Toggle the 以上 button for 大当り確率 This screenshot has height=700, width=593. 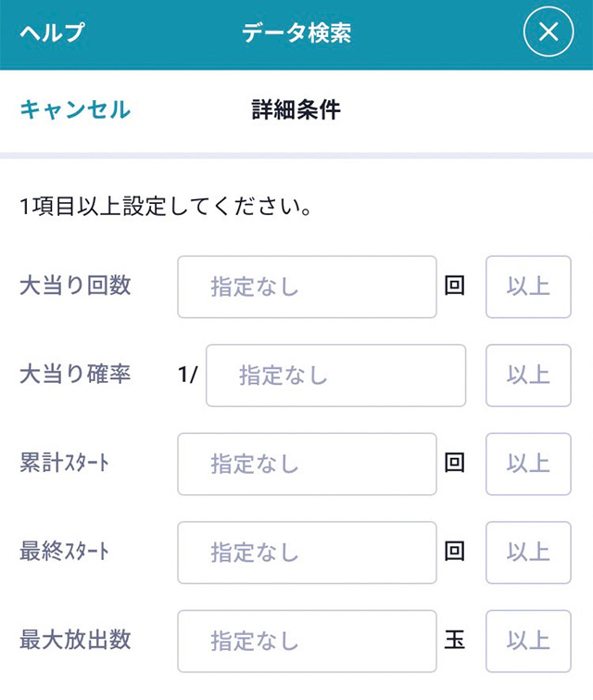pos(528,375)
